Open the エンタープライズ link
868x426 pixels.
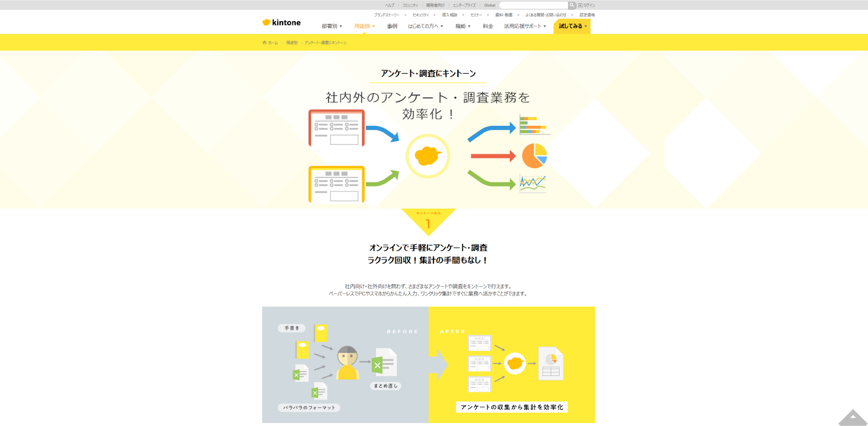click(464, 5)
